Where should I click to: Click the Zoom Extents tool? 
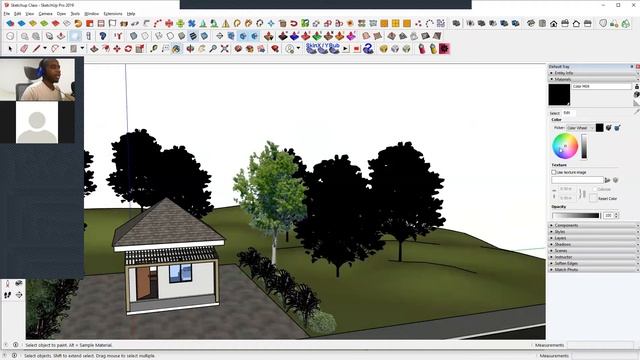pos(224,49)
